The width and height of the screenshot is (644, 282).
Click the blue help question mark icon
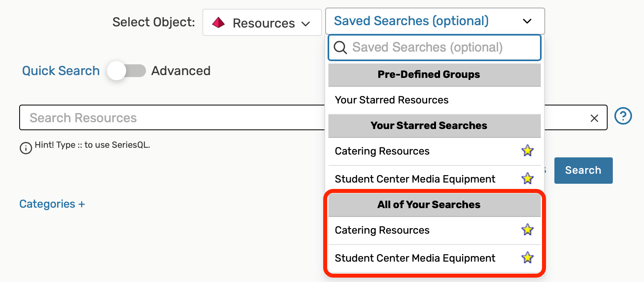coord(623,116)
